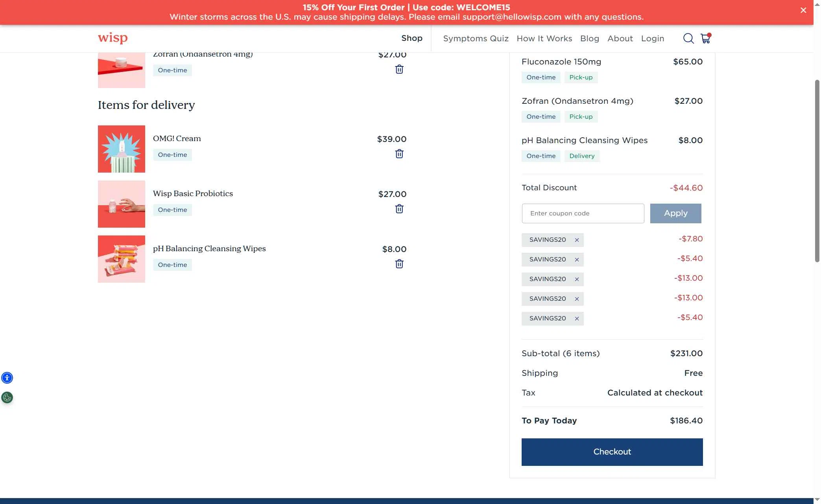
Task: Open the accessibility widget icon
Action: click(7, 378)
